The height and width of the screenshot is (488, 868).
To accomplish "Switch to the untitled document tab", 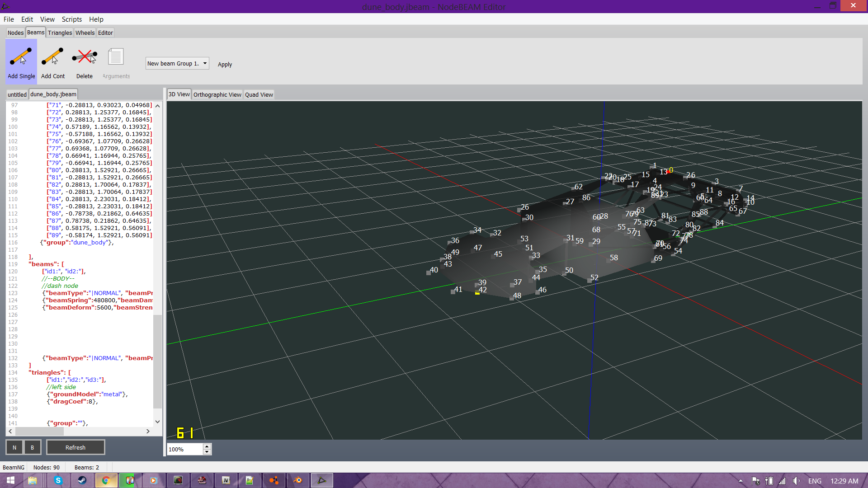I will pyautogui.click(x=17, y=94).
